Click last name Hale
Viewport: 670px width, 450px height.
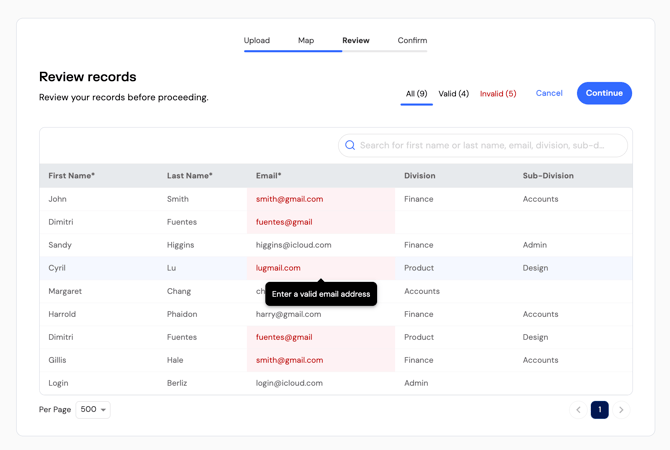click(175, 360)
